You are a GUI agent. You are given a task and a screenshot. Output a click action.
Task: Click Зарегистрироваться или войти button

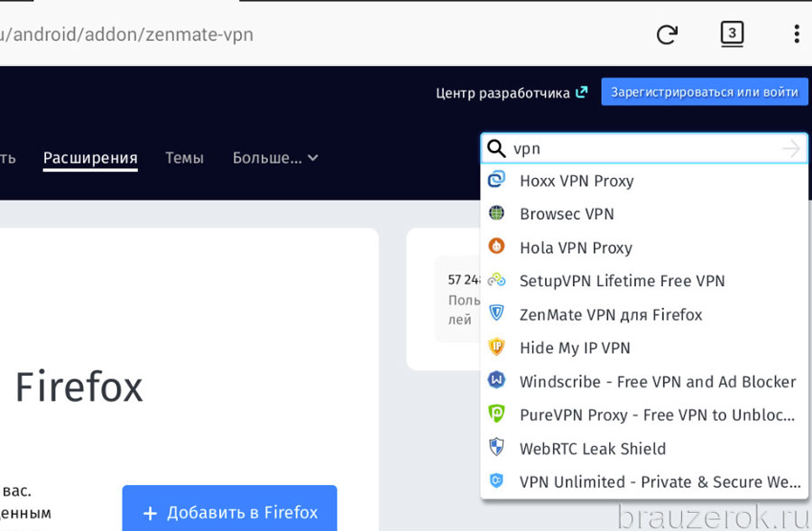(705, 92)
